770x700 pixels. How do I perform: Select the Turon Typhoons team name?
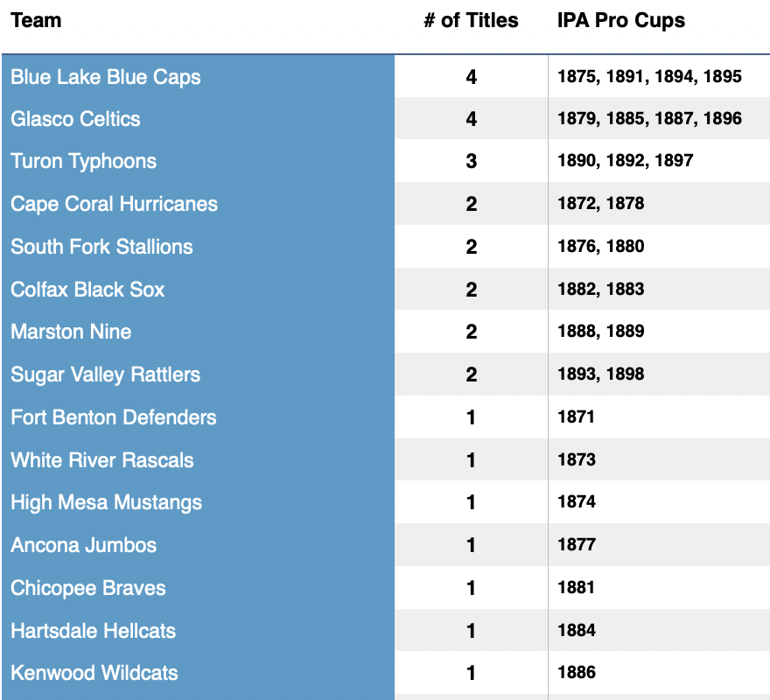coord(84,161)
